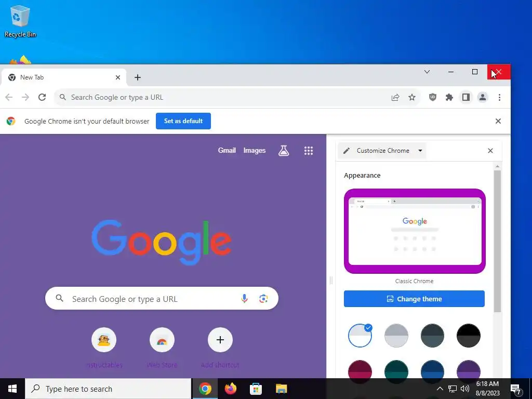Open the Recycle Bin on desktop
This screenshot has width=532, height=399.
point(20,21)
